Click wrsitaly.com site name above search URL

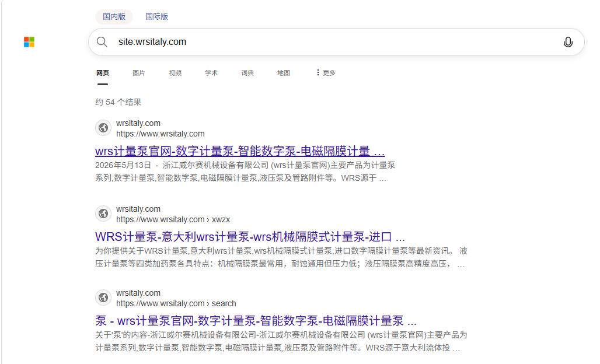[x=138, y=293]
